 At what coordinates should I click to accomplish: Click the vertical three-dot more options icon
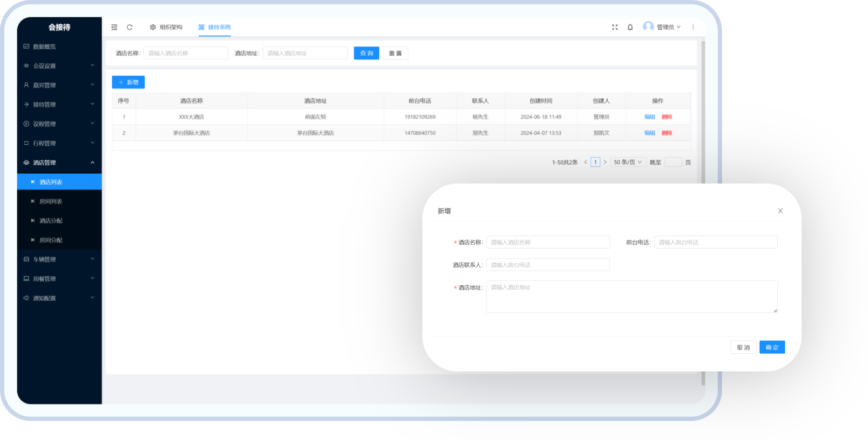[693, 27]
